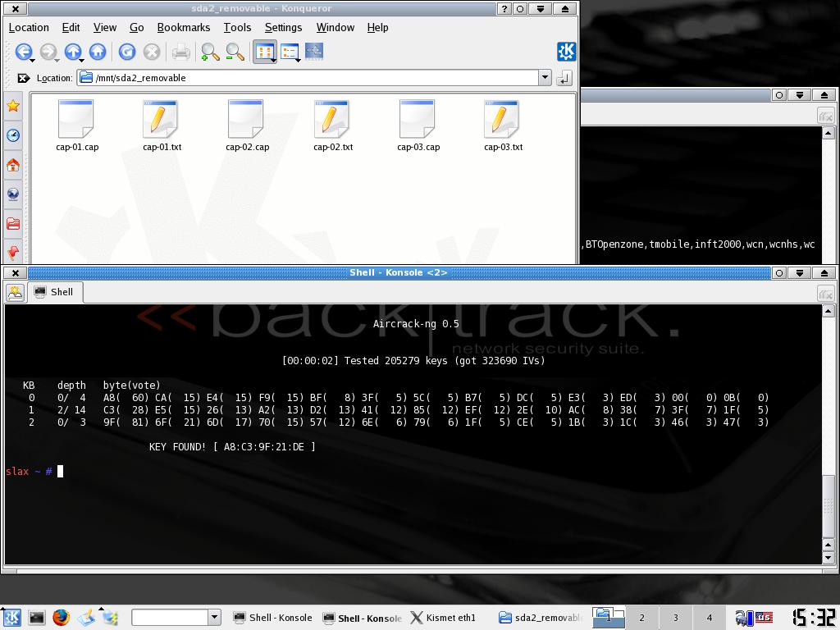Open the Window menu
This screenshot has width=840, height=630.
pyautogui.click(x=336, y=27)
